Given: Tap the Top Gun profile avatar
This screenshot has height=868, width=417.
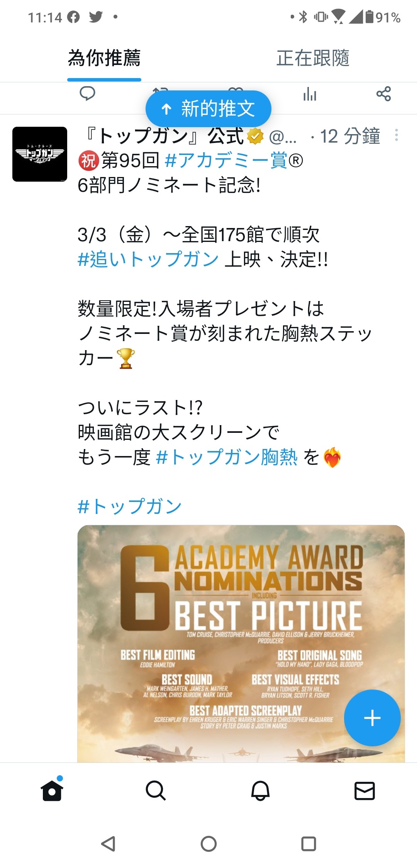Looking at the screenshot, I should coord(40,154).
